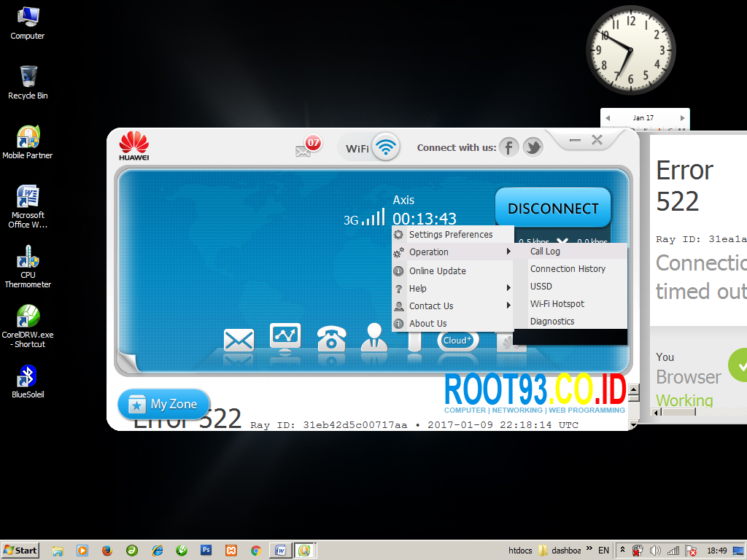Select the Mobile Partner desktop shortcut
Viewport: 747px width, 560px height.
28,142
